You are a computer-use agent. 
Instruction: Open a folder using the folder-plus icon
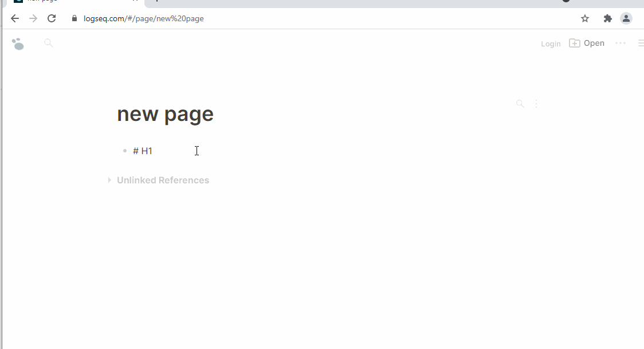pyautogui.click(x=574, y=42)
